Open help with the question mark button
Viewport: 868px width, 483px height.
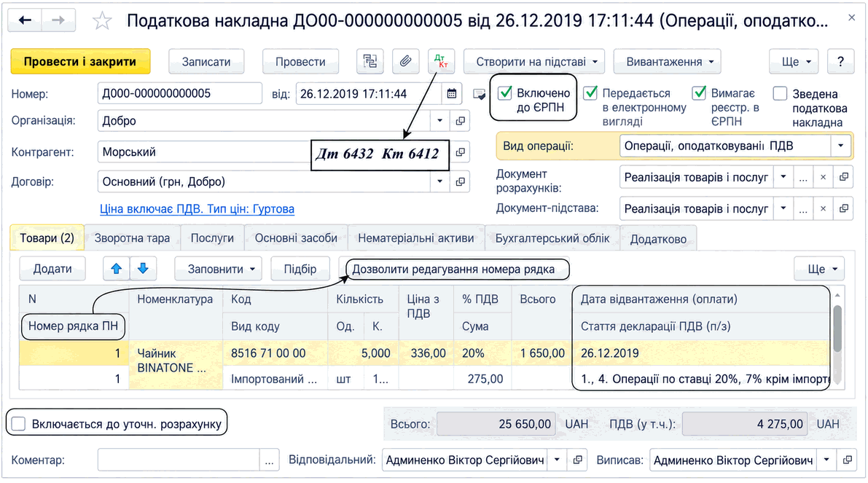pyautogui.click(x=840, y=61)
